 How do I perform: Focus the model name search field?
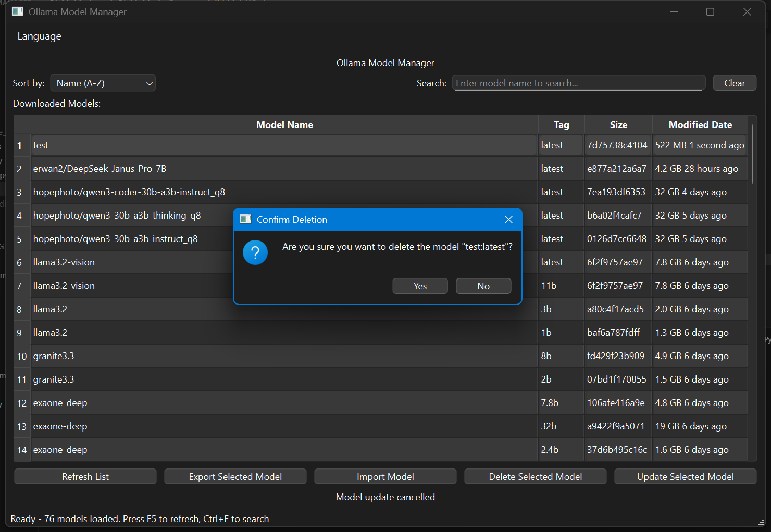tap(578, 83)
